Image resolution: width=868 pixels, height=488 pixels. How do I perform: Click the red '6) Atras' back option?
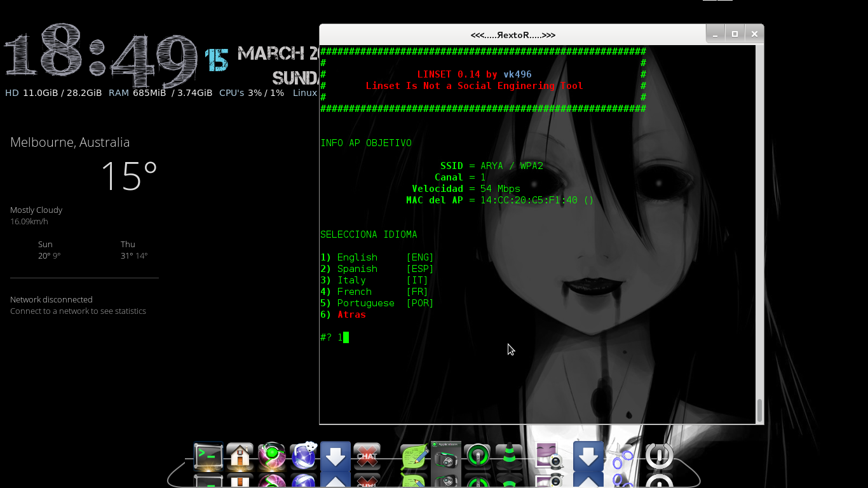(x=343, y=315)
